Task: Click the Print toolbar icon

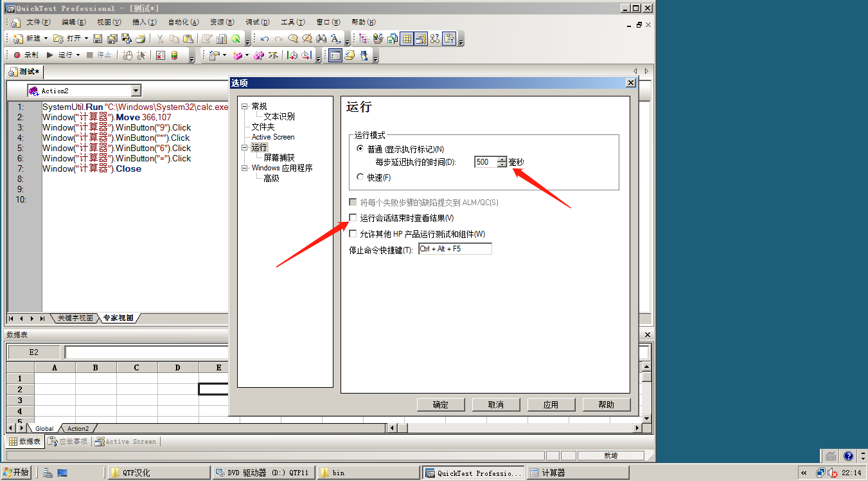Action: tap(141, 39)
